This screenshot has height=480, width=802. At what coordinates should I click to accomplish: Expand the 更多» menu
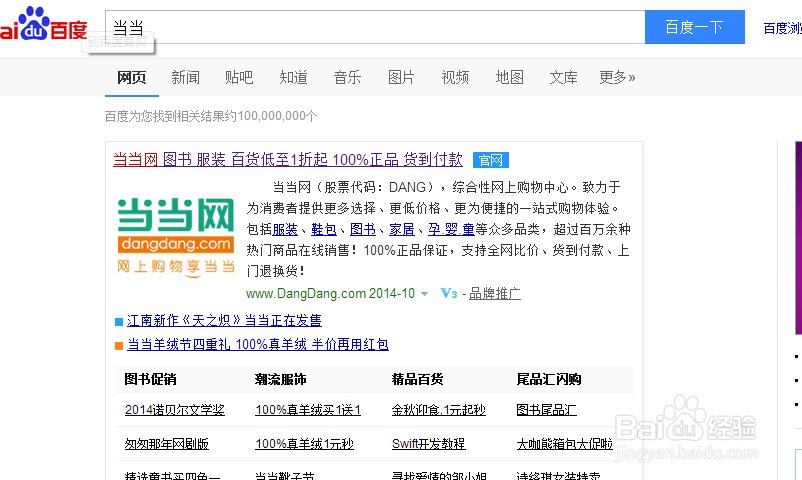pyautogui.click(x=617, y=77)
